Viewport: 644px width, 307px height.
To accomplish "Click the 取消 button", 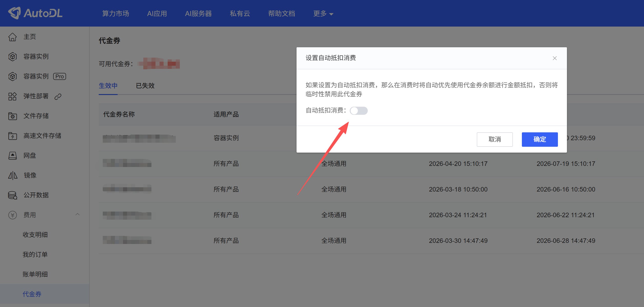I will (495, 139).
